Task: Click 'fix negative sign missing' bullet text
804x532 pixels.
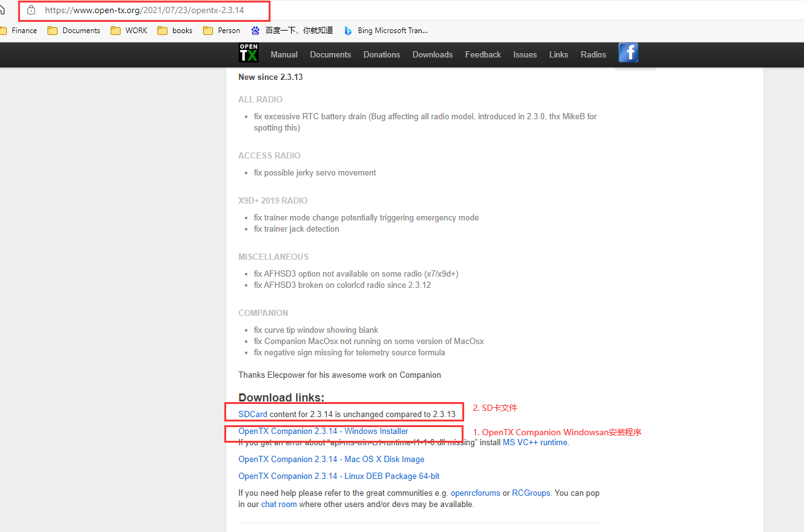Action: pyautogui.click(x=349, y=352)
